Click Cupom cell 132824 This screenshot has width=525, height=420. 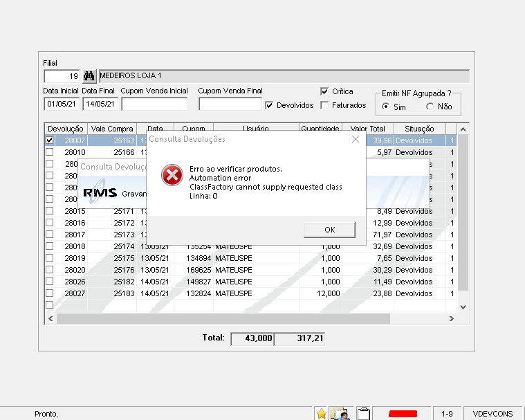pyautogui.click(x=194, y=293)
